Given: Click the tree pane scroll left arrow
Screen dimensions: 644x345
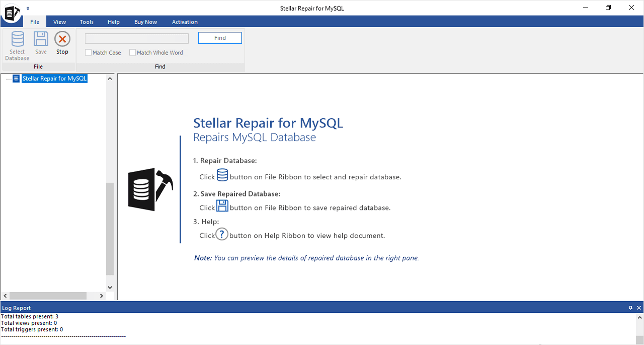Looking at the screenshot, I should [5, 296].
